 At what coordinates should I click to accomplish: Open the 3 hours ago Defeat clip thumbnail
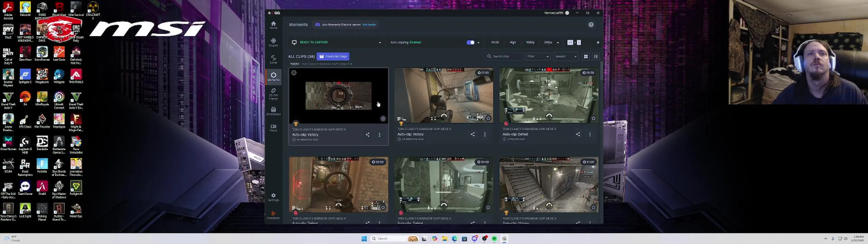549,95
